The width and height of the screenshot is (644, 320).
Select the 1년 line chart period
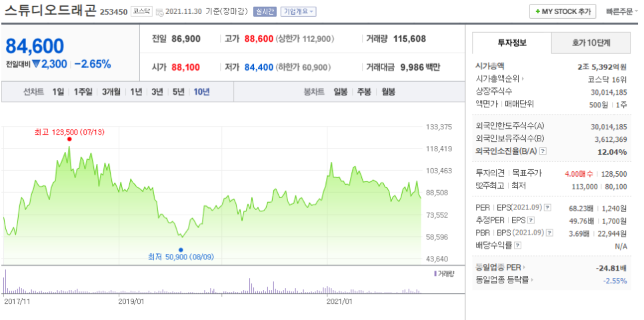pos(136,92)
